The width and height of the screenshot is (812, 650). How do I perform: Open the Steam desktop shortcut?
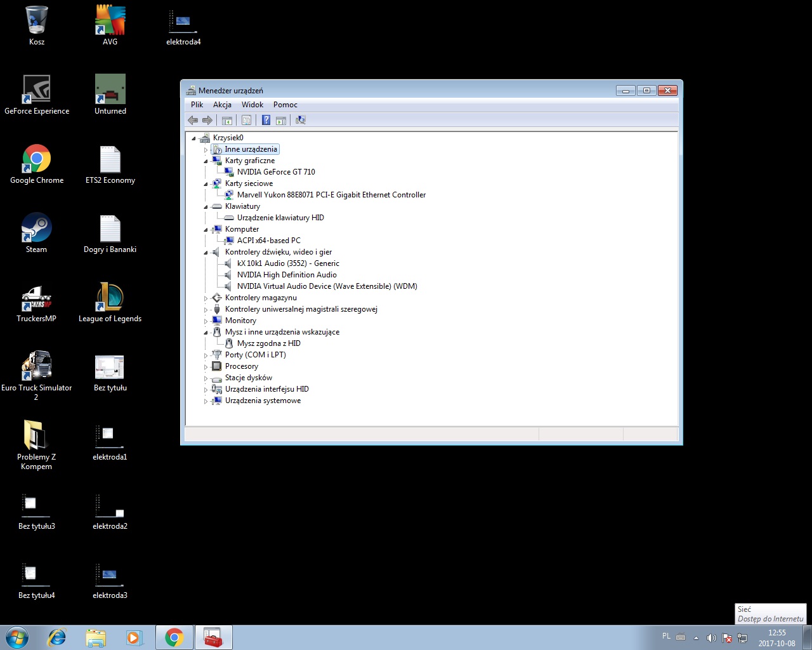tap(36, 232)
